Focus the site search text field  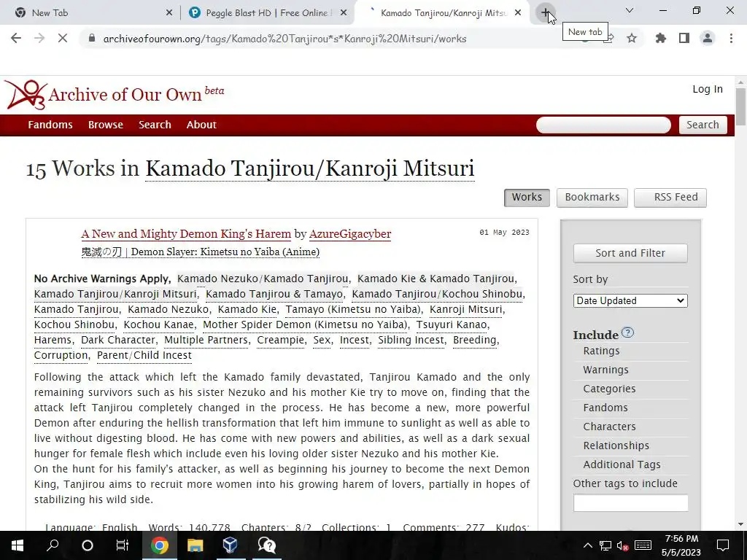point(603,125)
